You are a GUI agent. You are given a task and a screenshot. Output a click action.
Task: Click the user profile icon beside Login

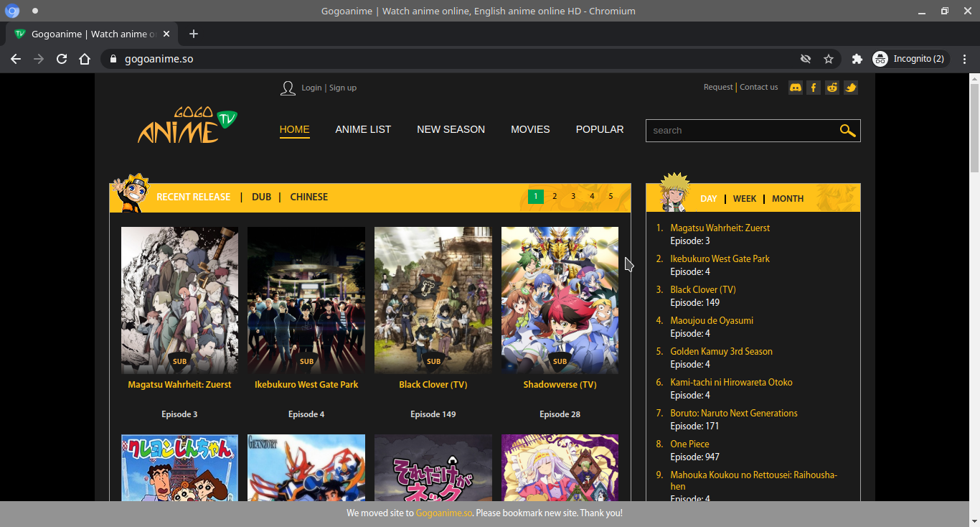click(288, 88)
